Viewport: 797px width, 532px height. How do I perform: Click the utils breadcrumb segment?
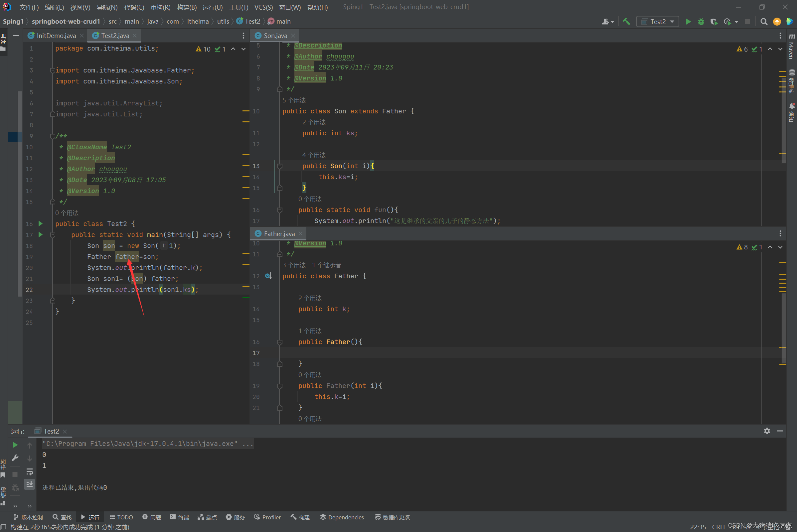point(223,21)
